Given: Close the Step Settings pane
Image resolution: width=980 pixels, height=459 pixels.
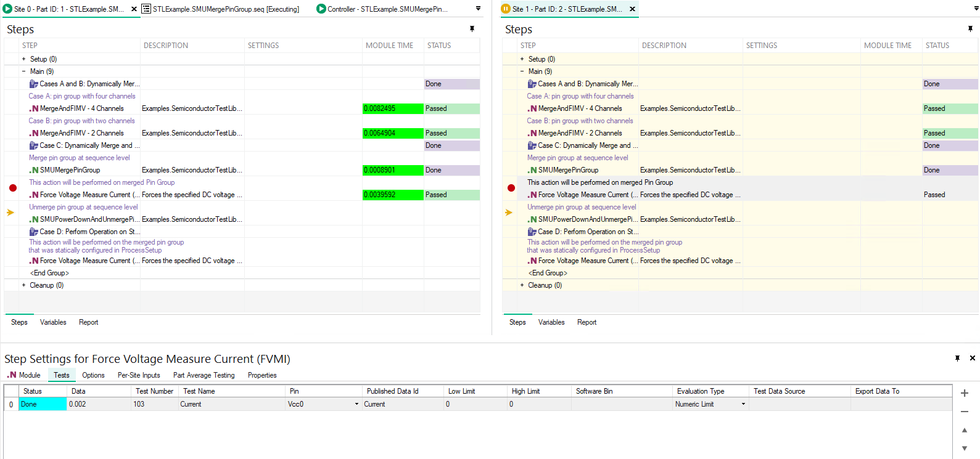Looking at the screenshot, I should click(x=973, y=358).
